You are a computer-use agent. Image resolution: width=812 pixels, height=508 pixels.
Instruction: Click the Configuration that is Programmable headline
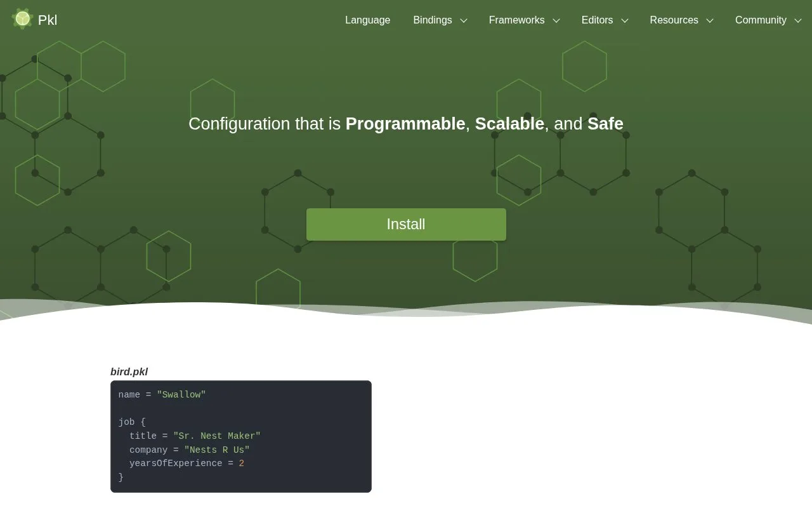coord(406,124)
